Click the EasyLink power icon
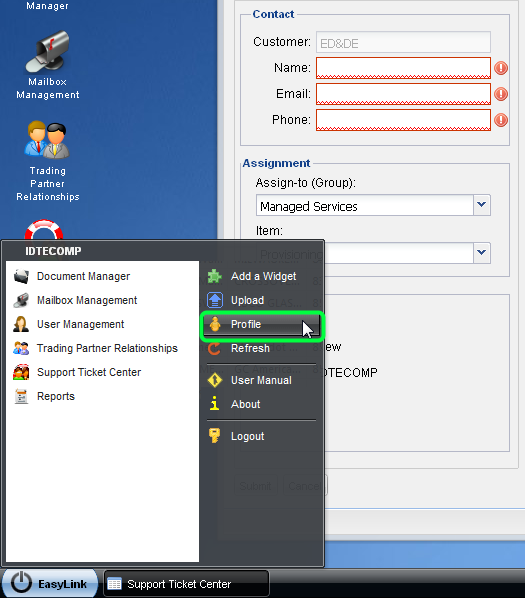 click(x=21, y=582)
